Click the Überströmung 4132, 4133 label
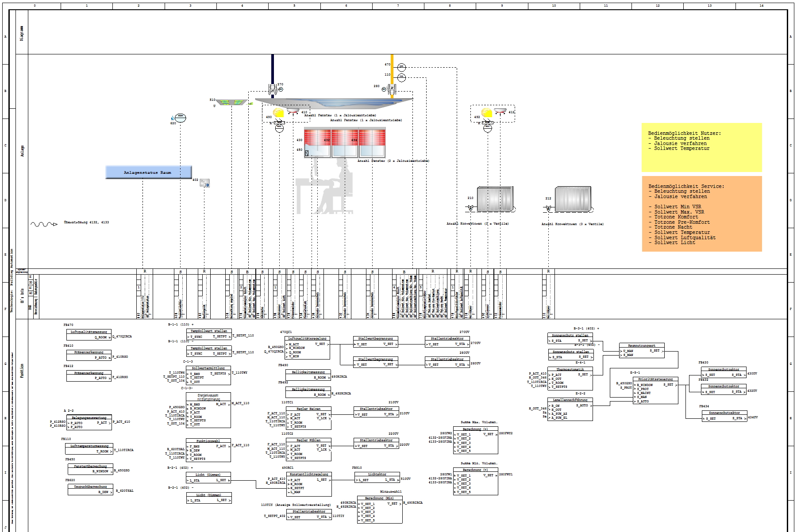797x532 pixels. point(86,222)
